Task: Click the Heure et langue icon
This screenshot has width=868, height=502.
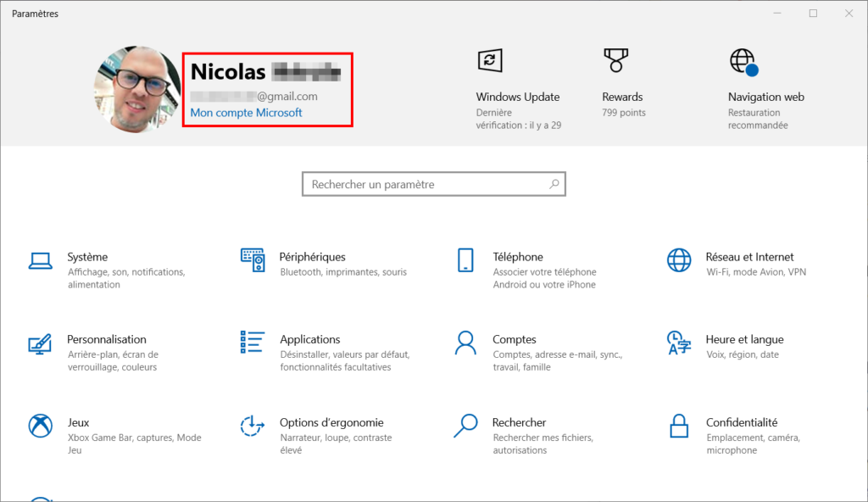Action: [x=679, y=343]
